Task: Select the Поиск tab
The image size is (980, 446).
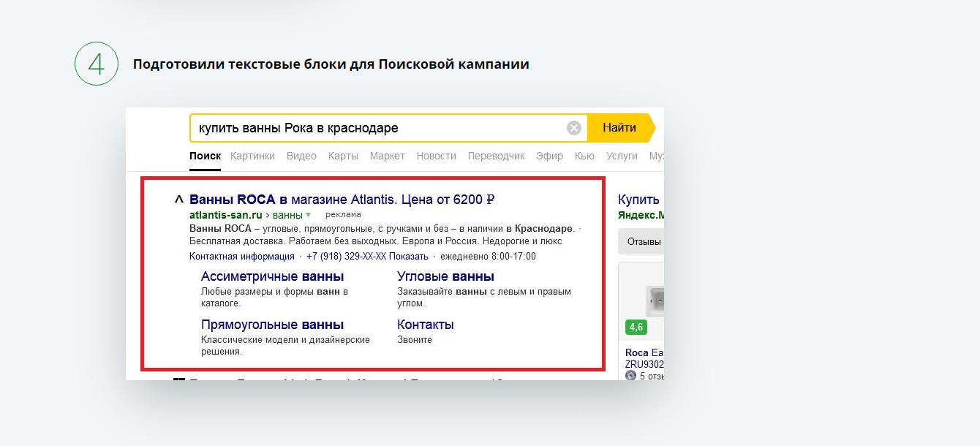Action: (x=205, y=156)
